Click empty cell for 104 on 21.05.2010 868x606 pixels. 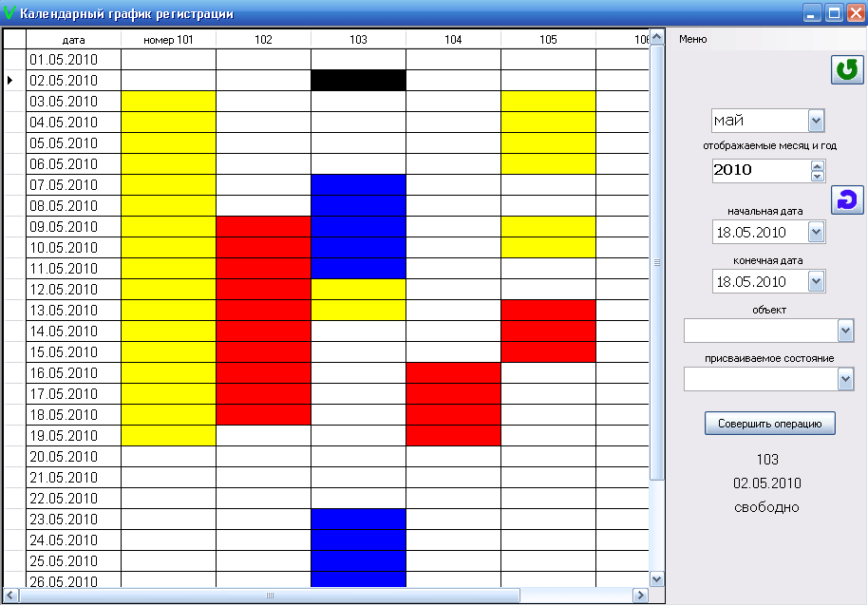pyautogui.click(x=453, y=477)
